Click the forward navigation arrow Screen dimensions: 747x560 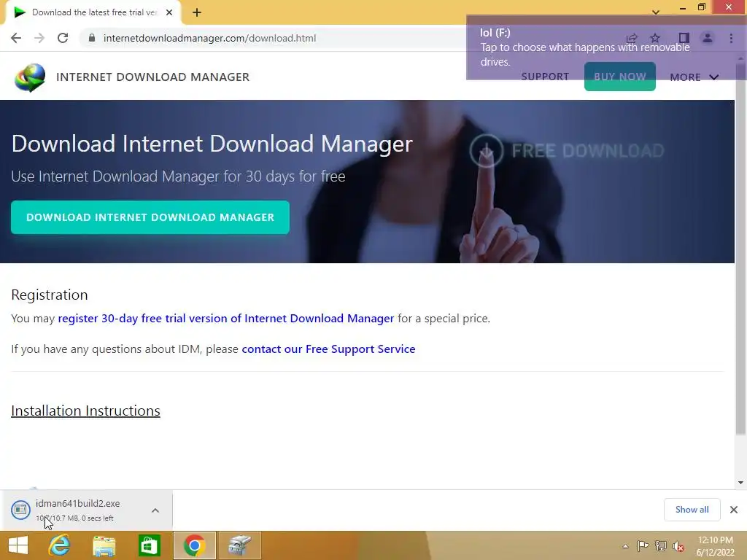(x=39, y=38)
